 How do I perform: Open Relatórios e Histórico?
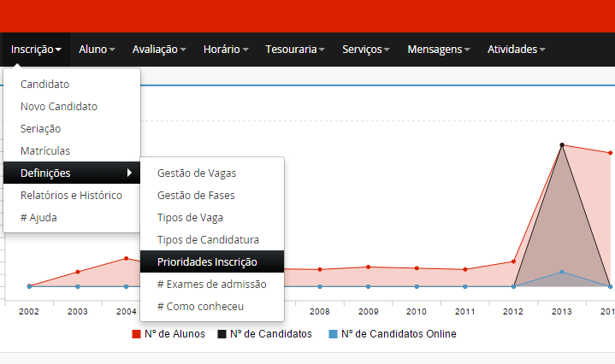pyautogui.click(x=71, y=196)
